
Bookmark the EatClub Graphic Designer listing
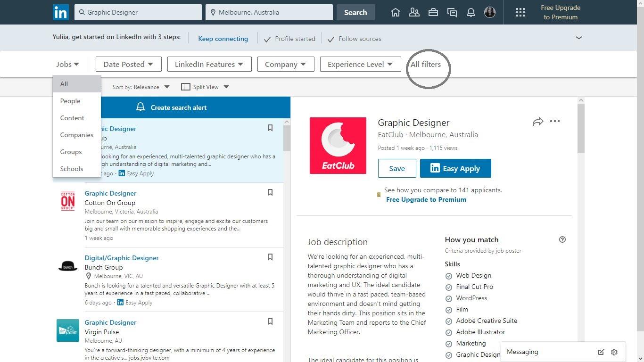(x=270, y=128)
